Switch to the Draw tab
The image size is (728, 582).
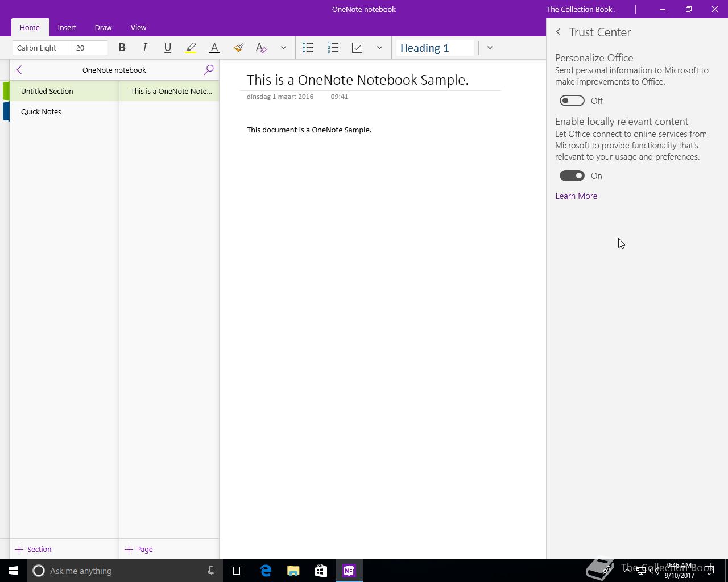103,27
